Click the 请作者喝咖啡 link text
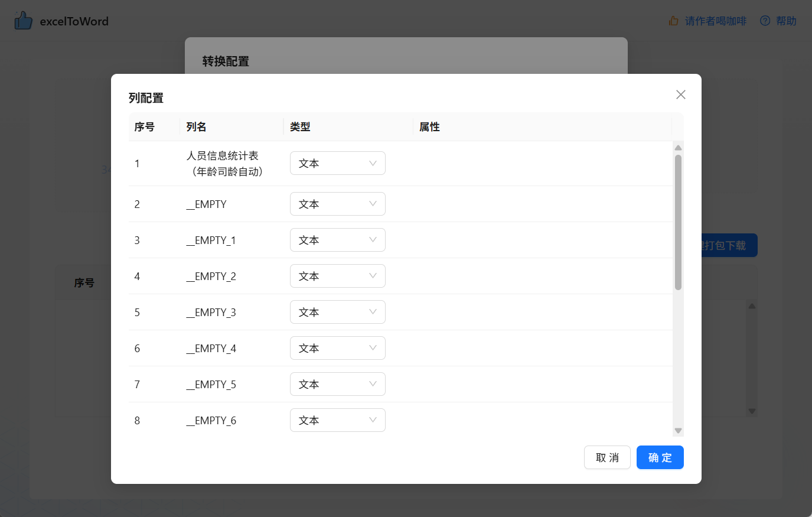Screen dimensions: 812x517 (x=715, y=21)
